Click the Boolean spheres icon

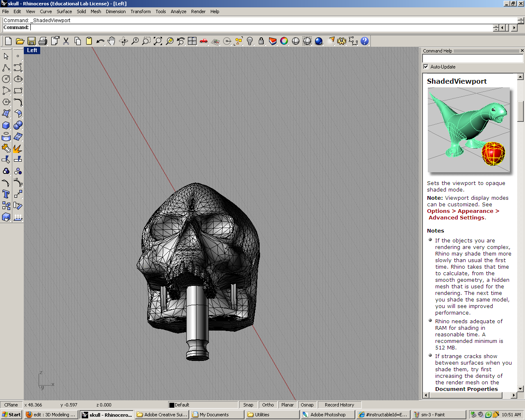click(x=18, y=125)
